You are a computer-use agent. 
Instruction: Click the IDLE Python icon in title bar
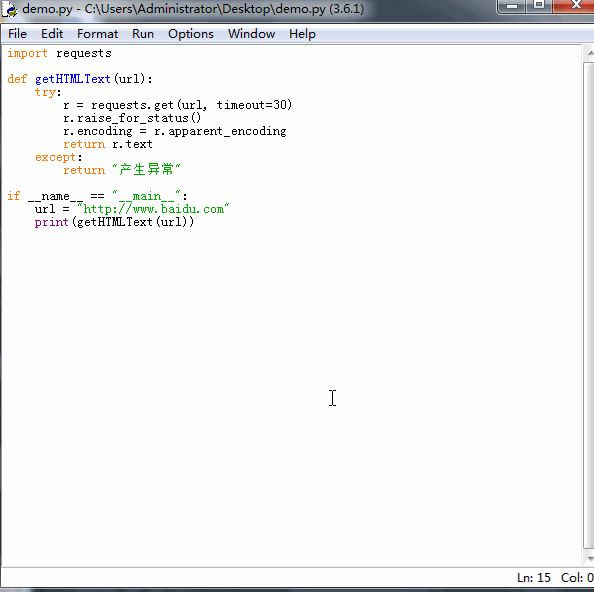(9, 9)
